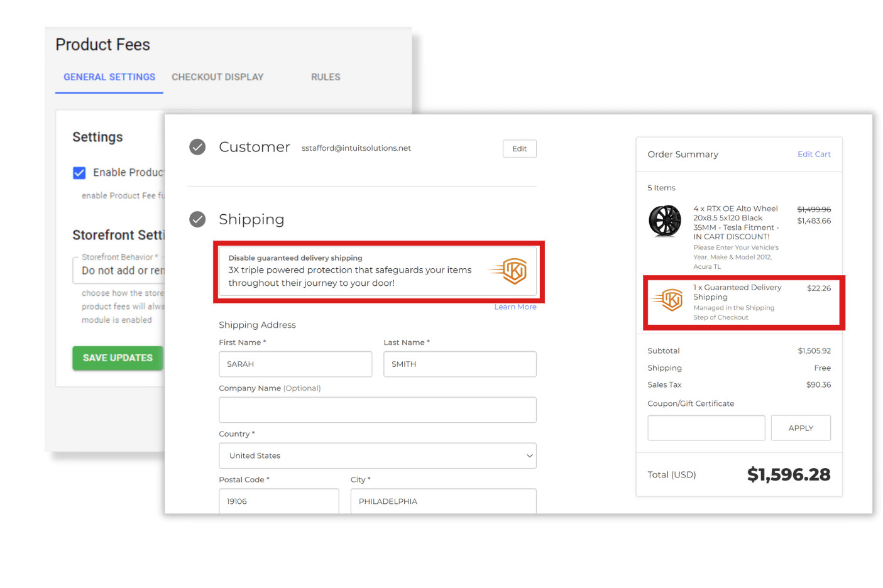The image size is (883, 588).
Task: Uncheck the Enable Product Fee checkbox
Action: 79,172
